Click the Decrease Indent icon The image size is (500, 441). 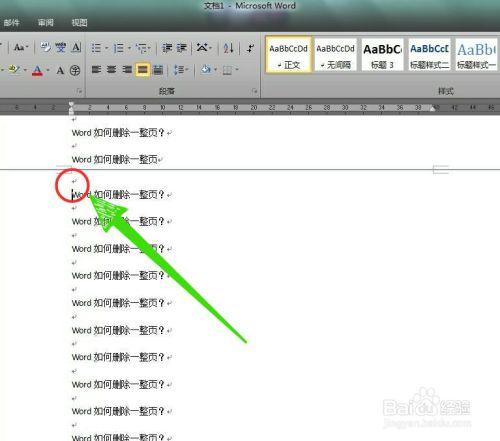click(167, 48)
